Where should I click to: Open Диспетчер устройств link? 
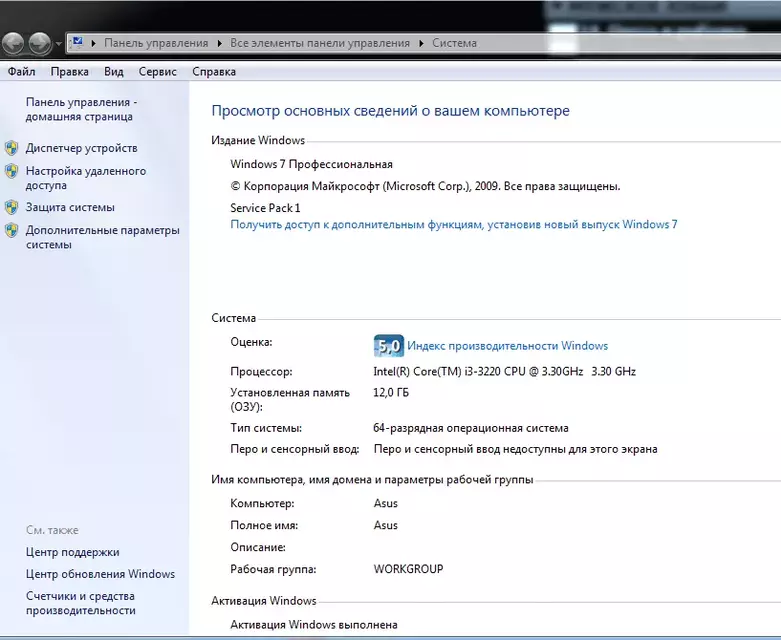pos(82,148)
